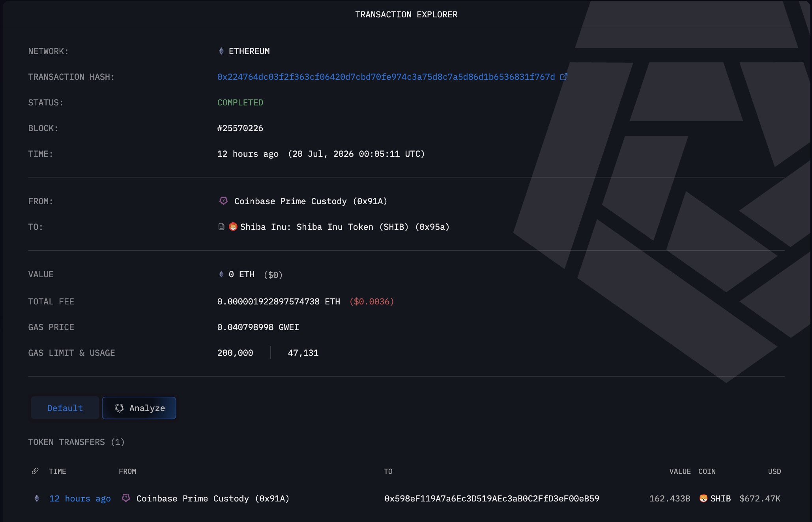Image resolution: width=812 pixels, height=522 pixels.
Task: Click the ETH icon beside the 0 ETH value
Action: (x=221, y=274)
